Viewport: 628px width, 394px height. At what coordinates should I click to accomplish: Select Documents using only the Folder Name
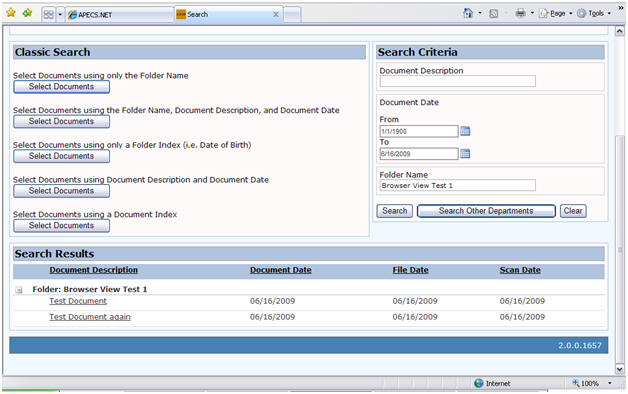pyautogui.click(x=61, y=87)
